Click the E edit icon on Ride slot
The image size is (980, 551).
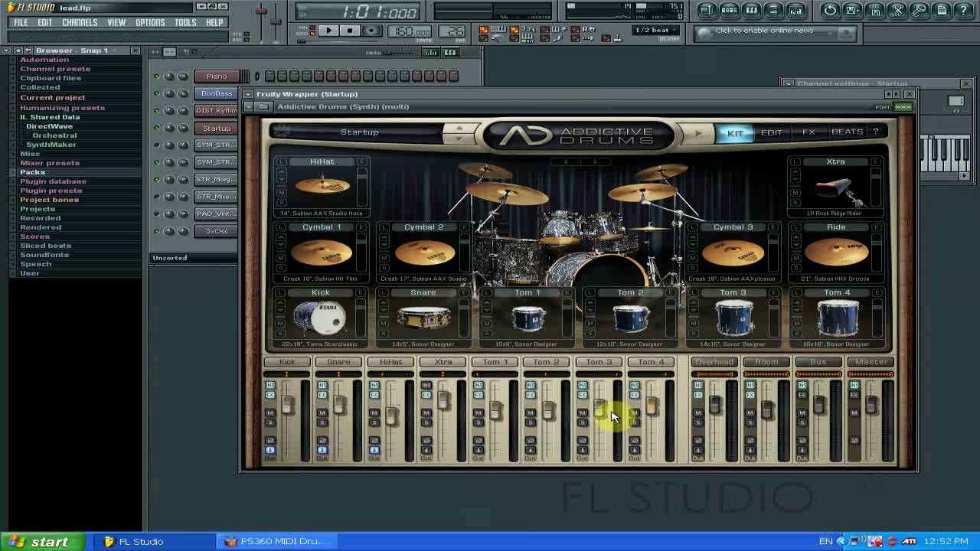(876, 227)
